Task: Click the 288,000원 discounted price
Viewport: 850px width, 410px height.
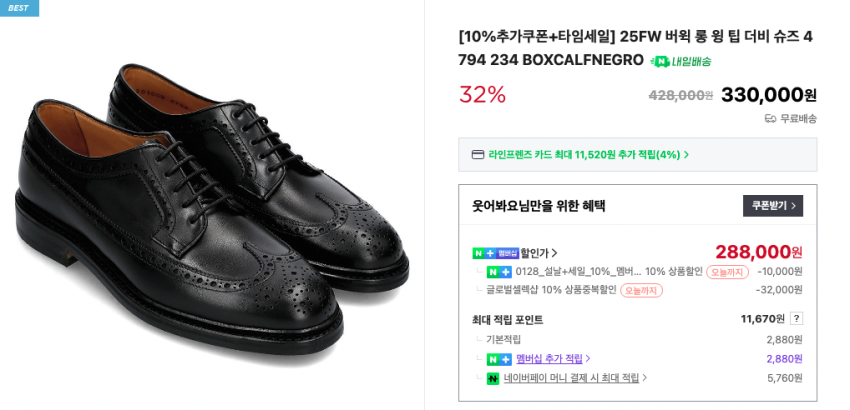Action: click(758, 252)
